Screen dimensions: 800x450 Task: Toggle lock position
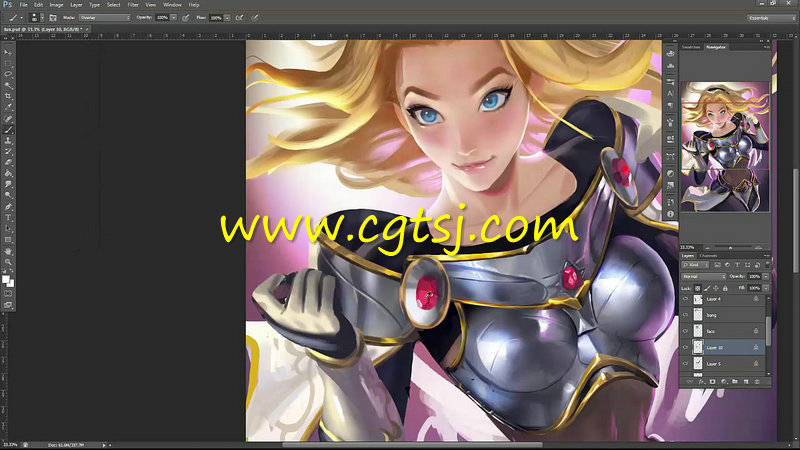716,288
